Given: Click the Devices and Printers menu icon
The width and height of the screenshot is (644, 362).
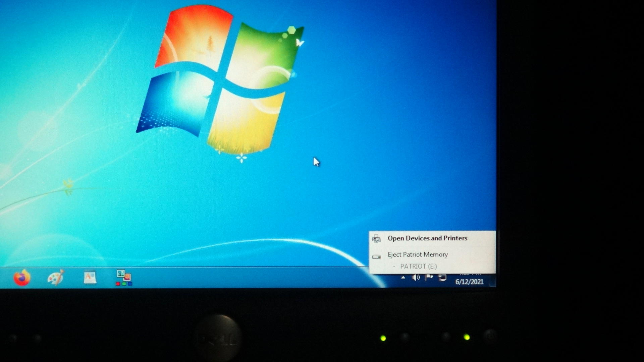Looking at the screenshot, I should coord(376,239).
